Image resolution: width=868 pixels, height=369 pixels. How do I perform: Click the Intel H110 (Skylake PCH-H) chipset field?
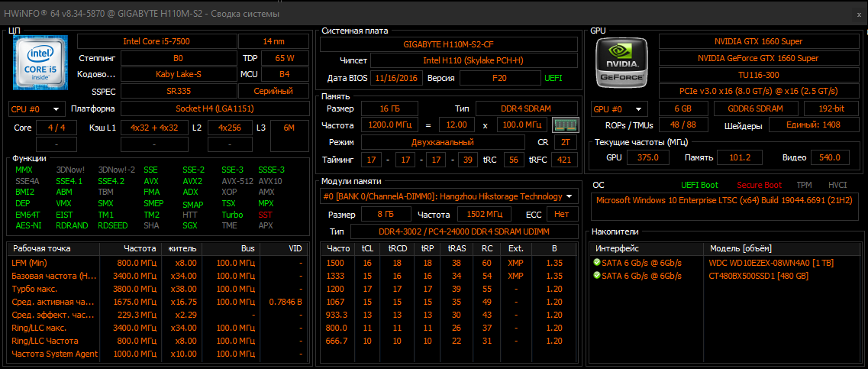(x=474, y=60)
